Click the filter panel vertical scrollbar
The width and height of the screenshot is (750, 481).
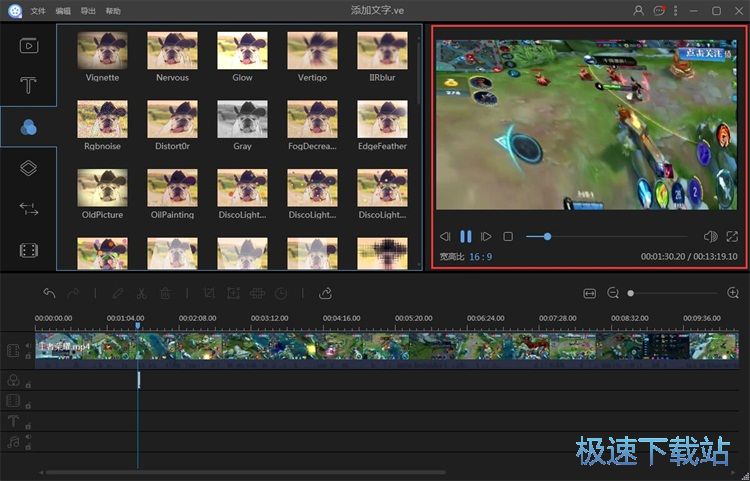point(419,72)
